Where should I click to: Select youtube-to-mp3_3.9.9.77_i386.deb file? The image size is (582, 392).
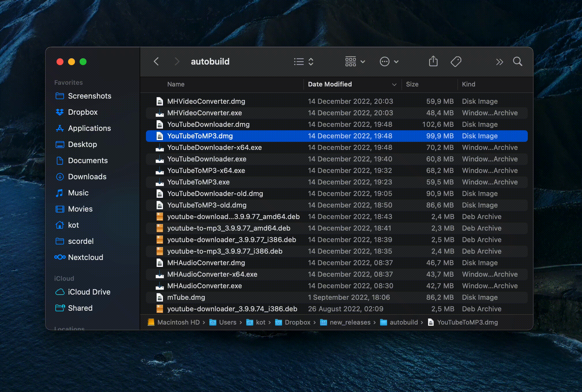point(337,251)
